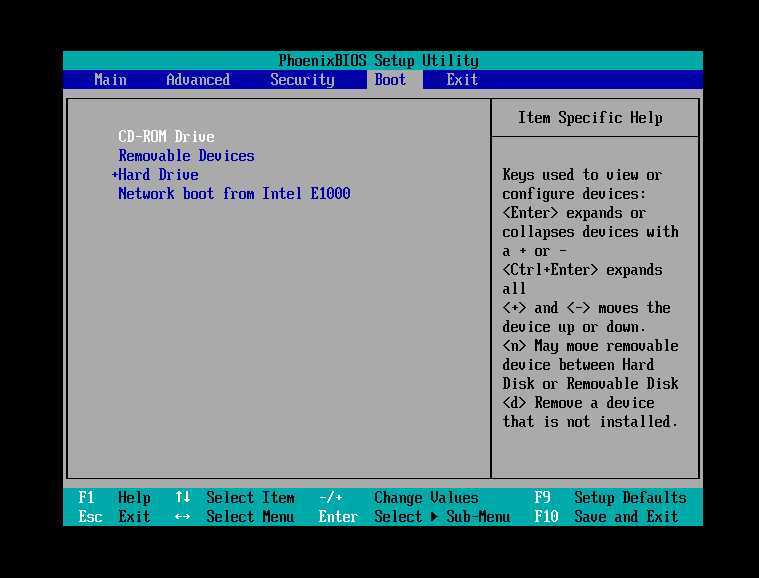Click the F1 Help shortcut label
Screen dimensions: 759x578
point(114,498)
